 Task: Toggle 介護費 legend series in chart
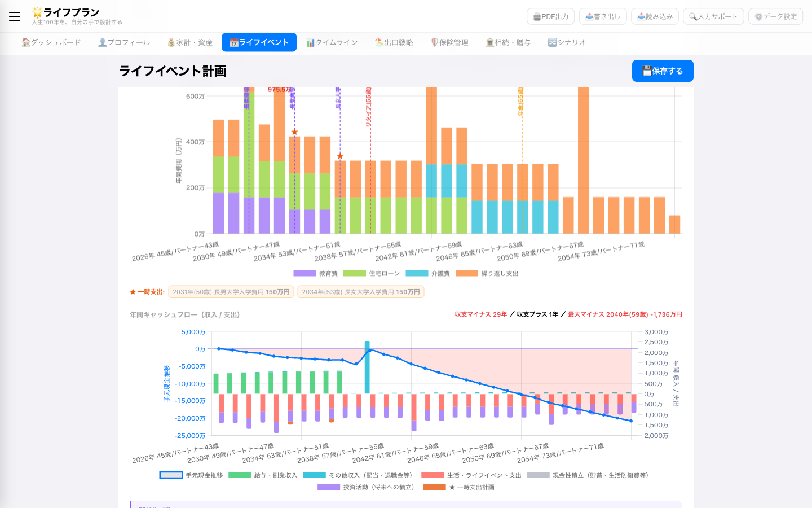[427, 273]
